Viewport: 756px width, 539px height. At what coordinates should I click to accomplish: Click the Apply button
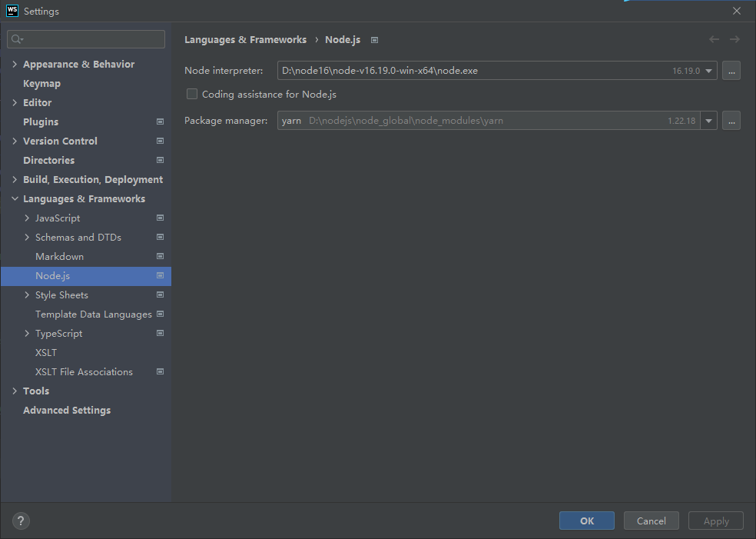point(715,521)
